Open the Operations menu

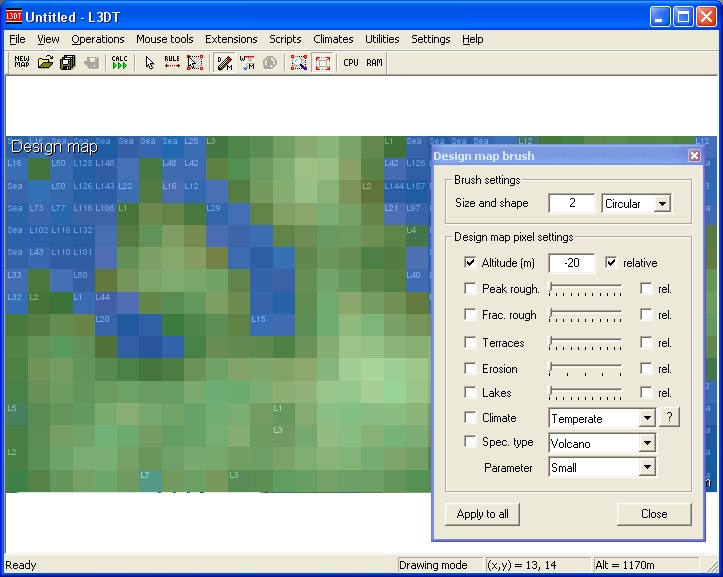click(98, 39)
